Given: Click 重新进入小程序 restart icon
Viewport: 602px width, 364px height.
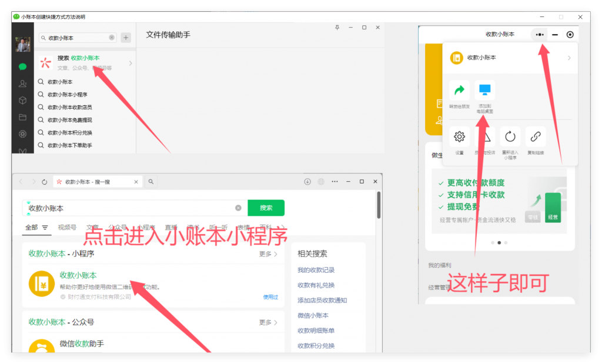Looking at the screenshot, I should [x=510, y=136].
